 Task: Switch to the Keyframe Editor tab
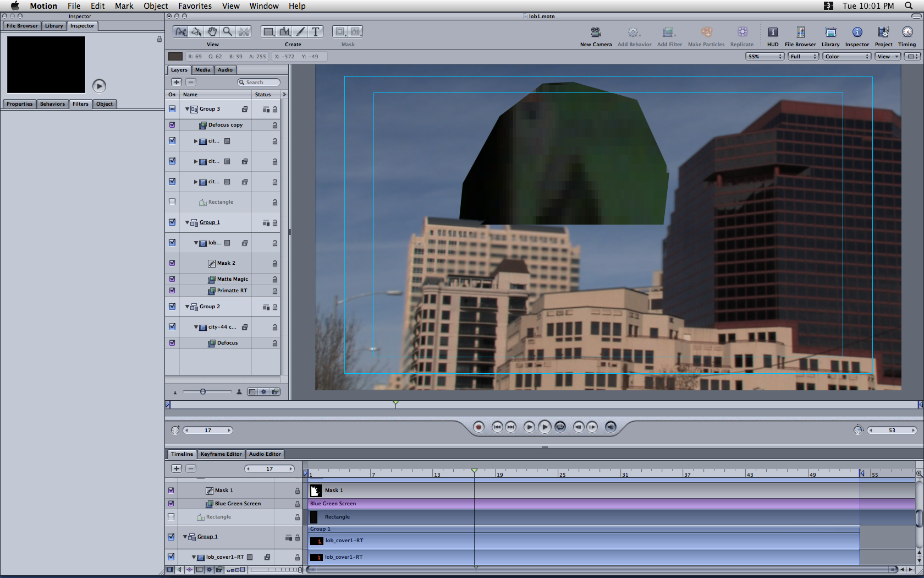(x=221, y=454)
